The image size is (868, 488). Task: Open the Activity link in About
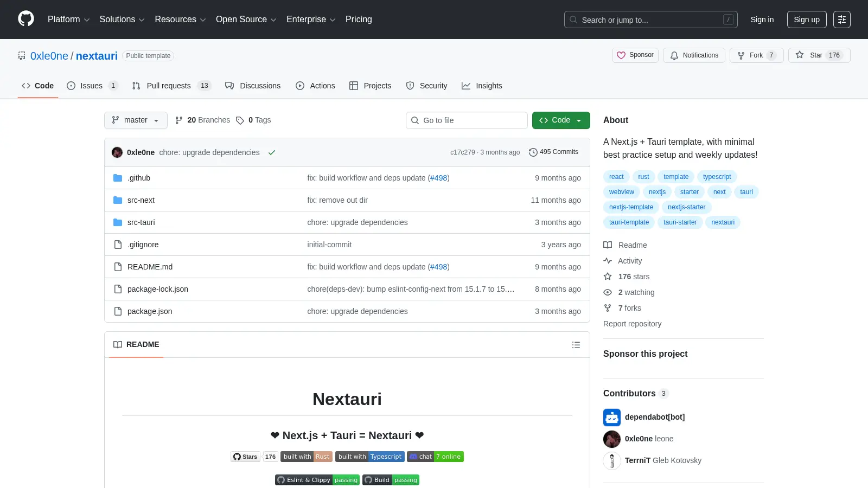pos(623,261)
